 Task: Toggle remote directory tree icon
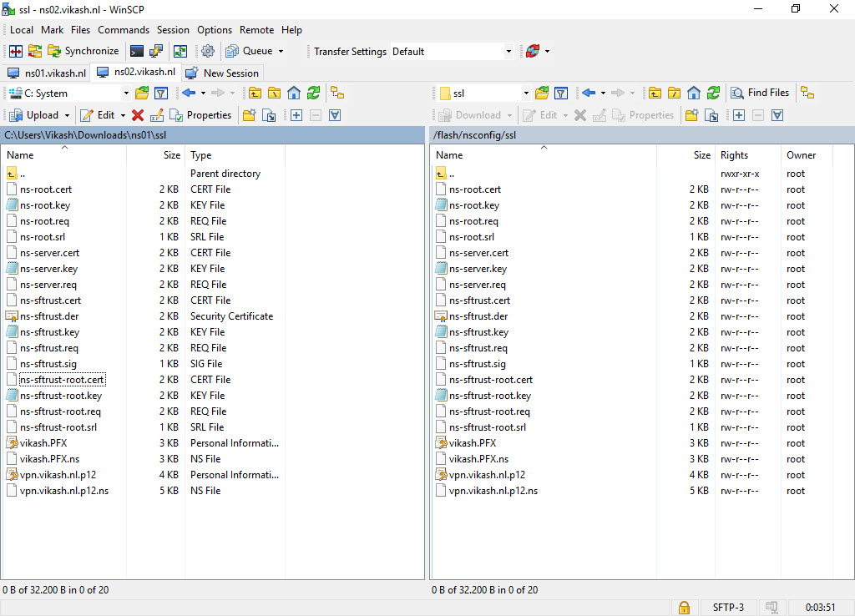pos(807,93)
